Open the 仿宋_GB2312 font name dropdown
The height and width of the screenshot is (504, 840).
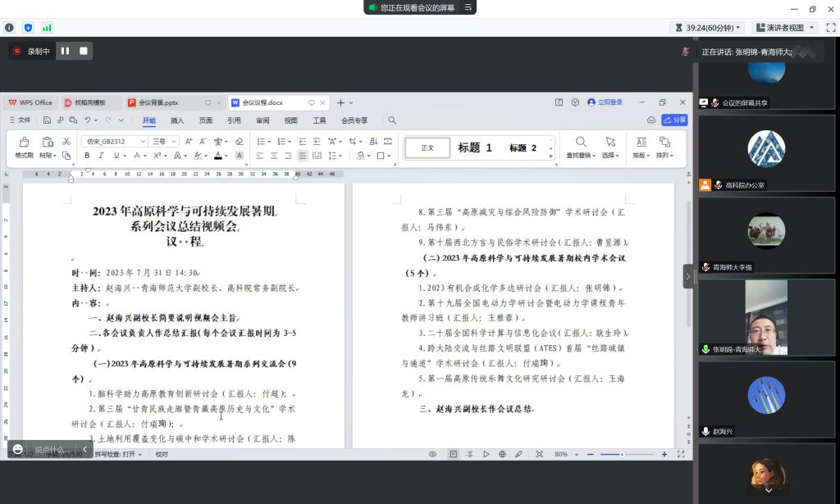click(114, 141)
